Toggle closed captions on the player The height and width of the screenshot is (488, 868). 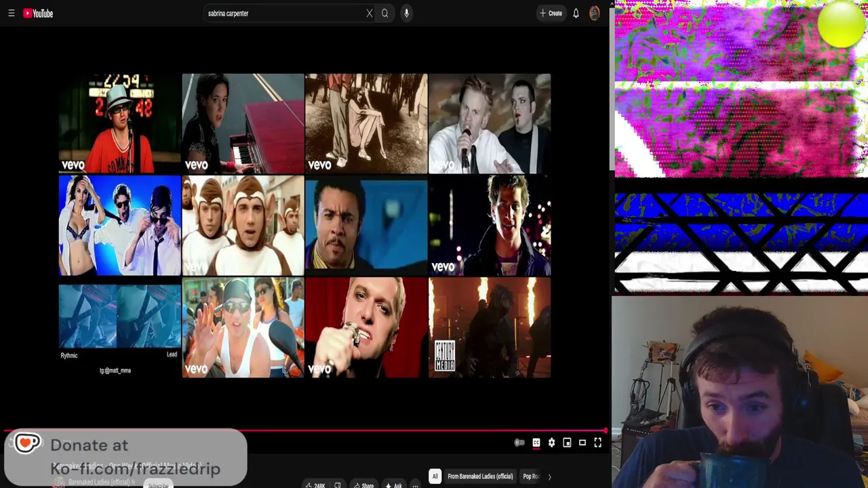(x=536, y=443)
